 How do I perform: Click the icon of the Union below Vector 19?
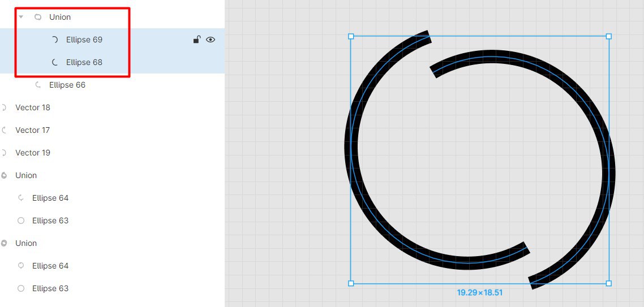coord(4,175)
